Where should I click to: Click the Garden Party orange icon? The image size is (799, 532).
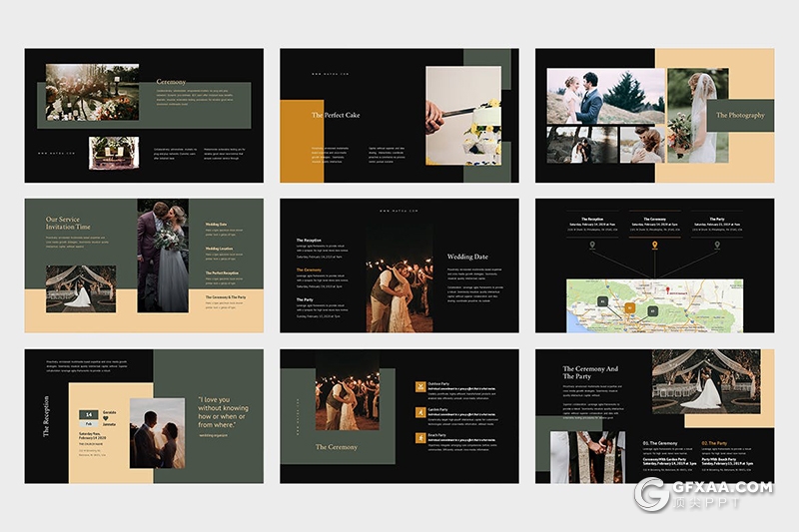(x=419, y=411)
